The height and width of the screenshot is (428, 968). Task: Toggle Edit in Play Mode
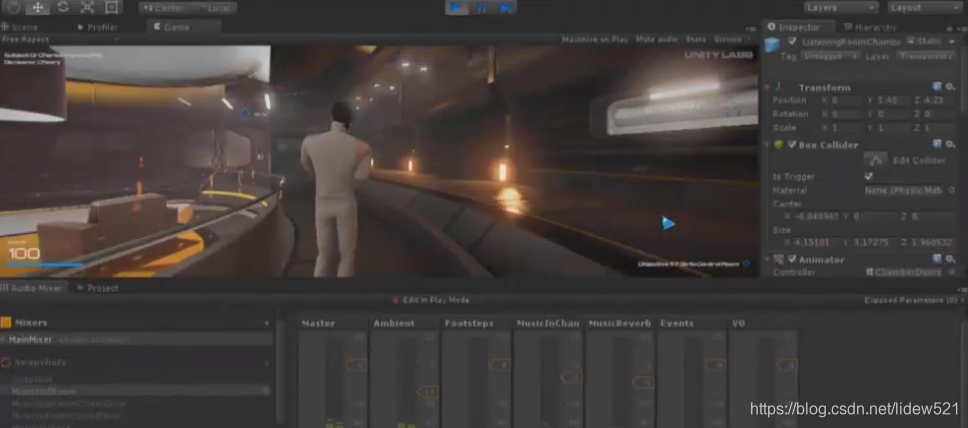click(x=430, y=300)
